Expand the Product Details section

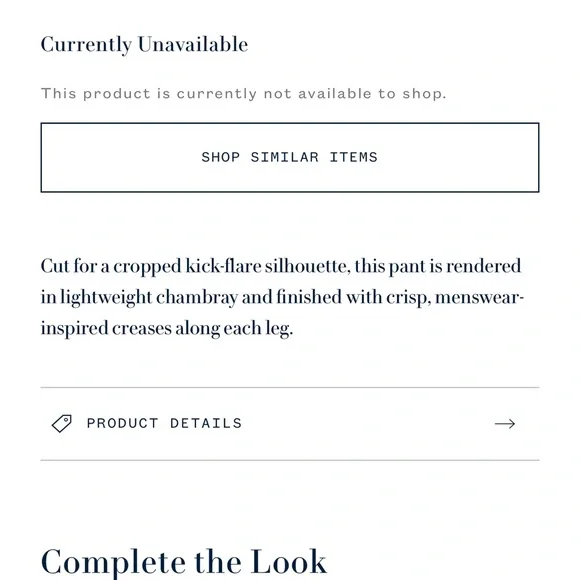tap(290, 424)
